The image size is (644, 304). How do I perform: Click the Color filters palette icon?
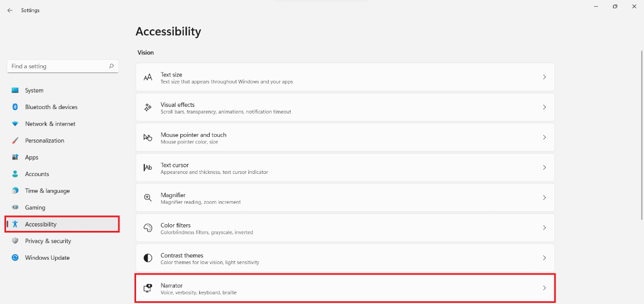[x=148, y=228]
